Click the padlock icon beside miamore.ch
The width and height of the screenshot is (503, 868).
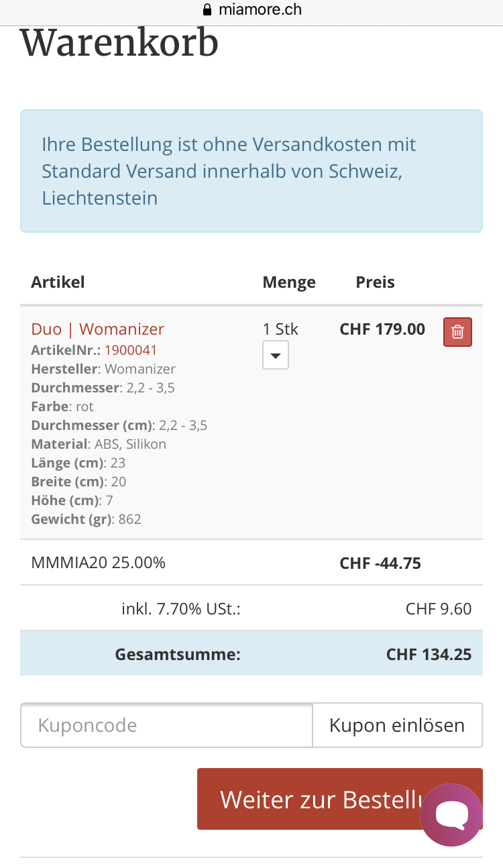pyautogui.click(x=207, y=10)
